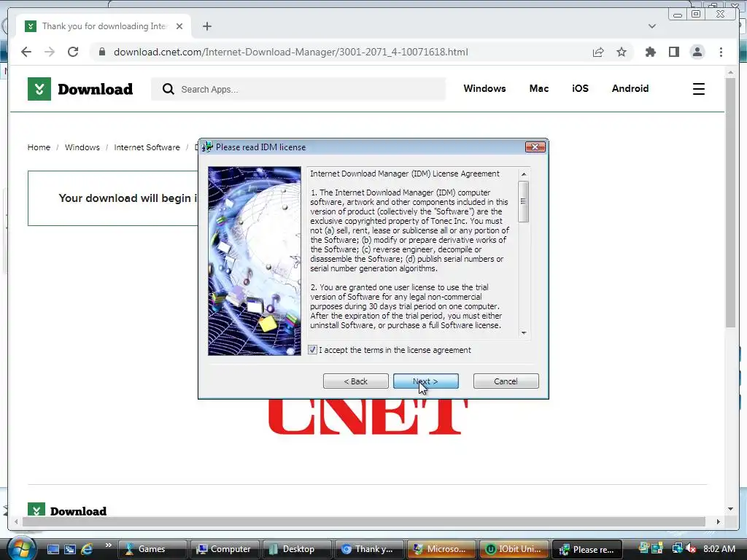Click the Download site title text

[96, 89]
